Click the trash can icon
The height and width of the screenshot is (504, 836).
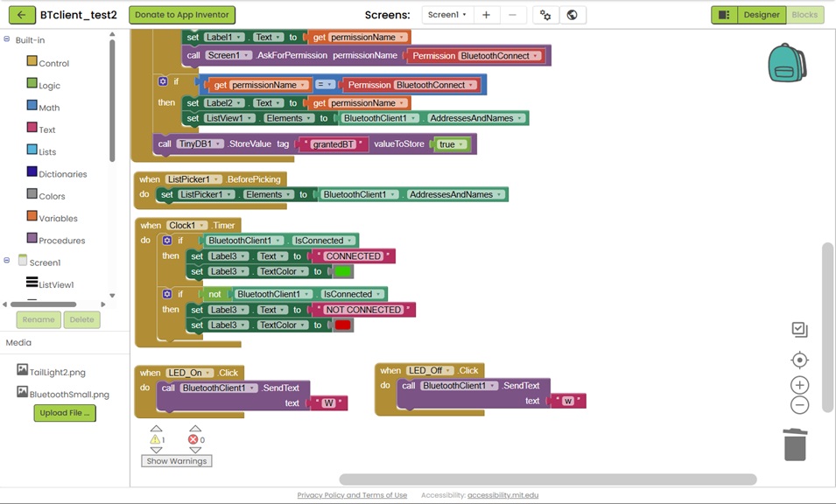click(x=794, y=444)
